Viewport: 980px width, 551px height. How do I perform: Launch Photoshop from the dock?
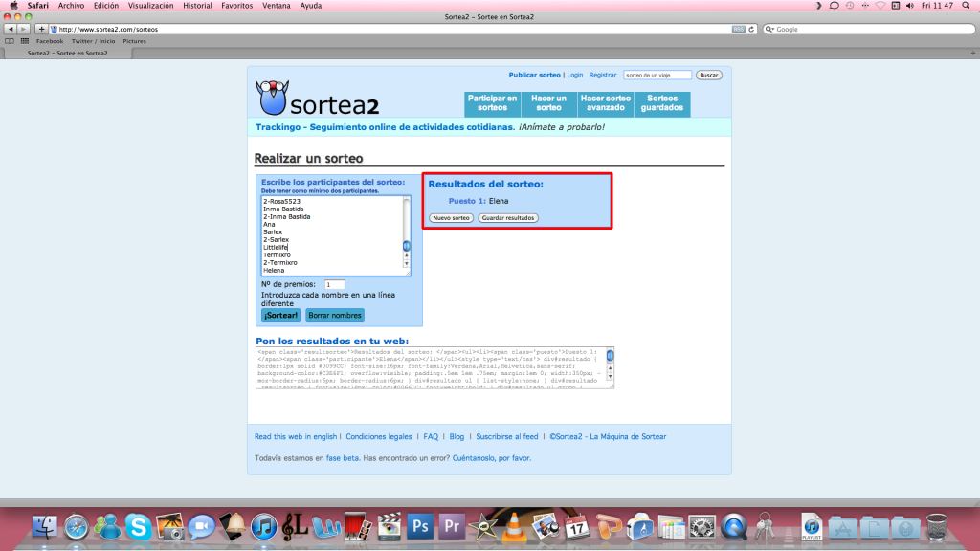pyautogui.click(x=418, y=525)
